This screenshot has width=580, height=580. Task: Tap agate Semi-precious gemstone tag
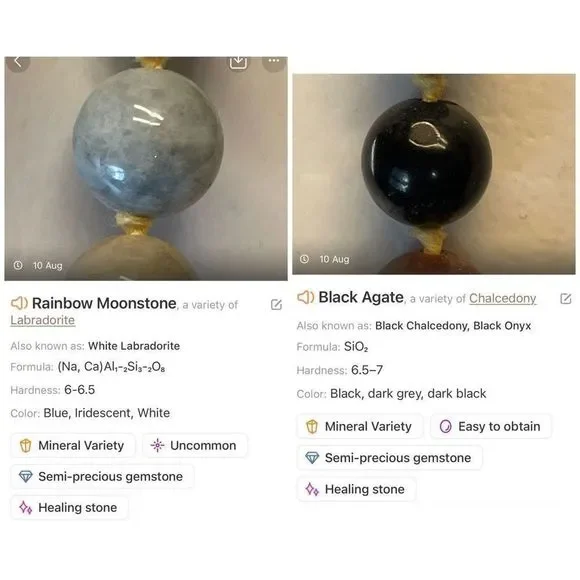click(x=390, y=458)
